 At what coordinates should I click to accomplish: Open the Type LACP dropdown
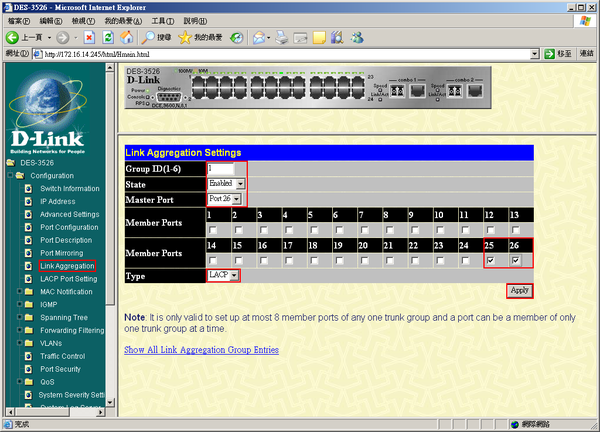(223, 275)
